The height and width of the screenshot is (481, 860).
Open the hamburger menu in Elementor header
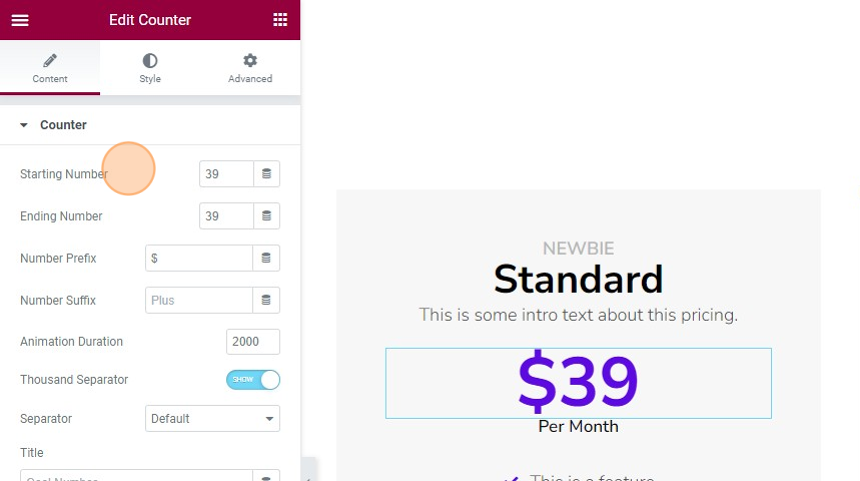coord(20,20)
